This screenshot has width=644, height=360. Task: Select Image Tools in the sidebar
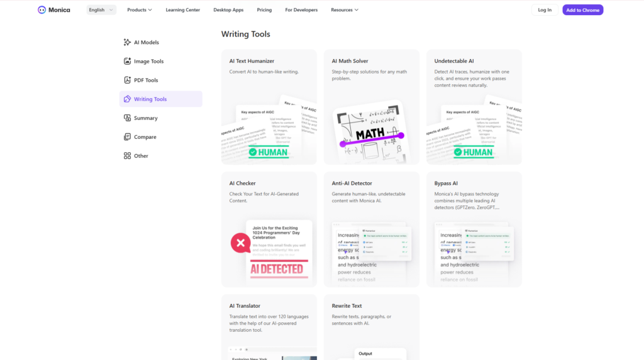click(160, 61)
